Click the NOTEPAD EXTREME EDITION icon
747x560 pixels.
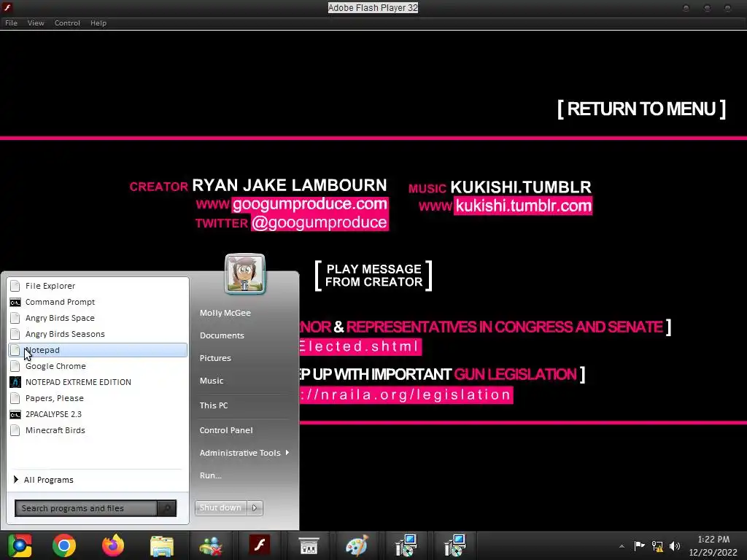(15, 382)
